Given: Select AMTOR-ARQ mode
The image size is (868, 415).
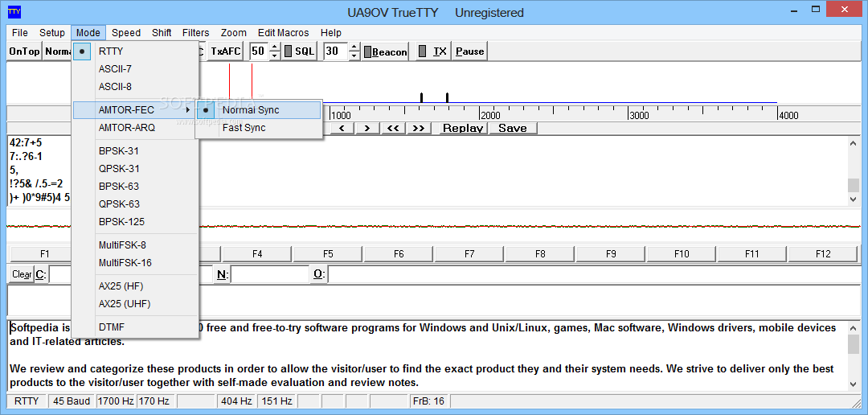Looking at the screenshot, I should [135, 127].
